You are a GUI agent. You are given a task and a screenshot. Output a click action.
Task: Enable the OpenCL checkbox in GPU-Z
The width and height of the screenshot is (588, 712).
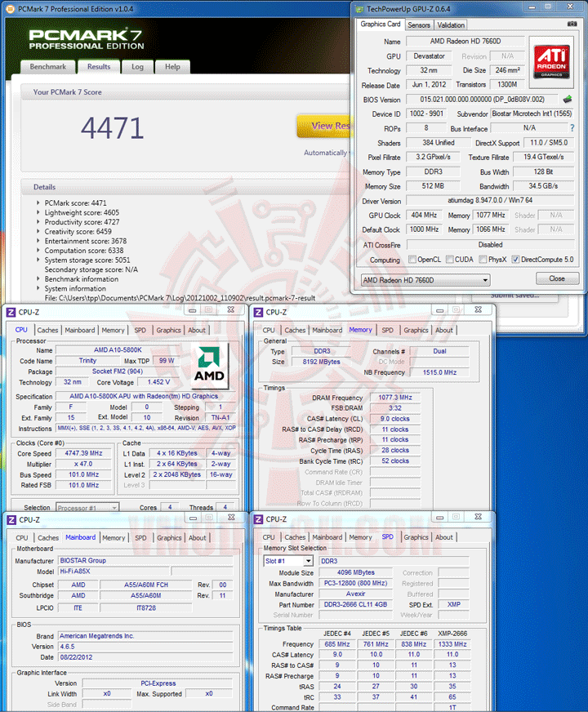point(412,260)
